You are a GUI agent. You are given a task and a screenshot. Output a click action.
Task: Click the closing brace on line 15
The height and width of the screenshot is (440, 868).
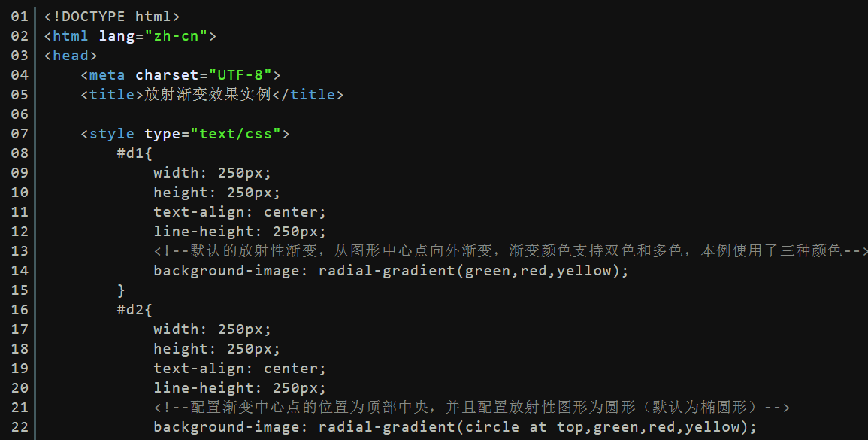coord(121,290)
